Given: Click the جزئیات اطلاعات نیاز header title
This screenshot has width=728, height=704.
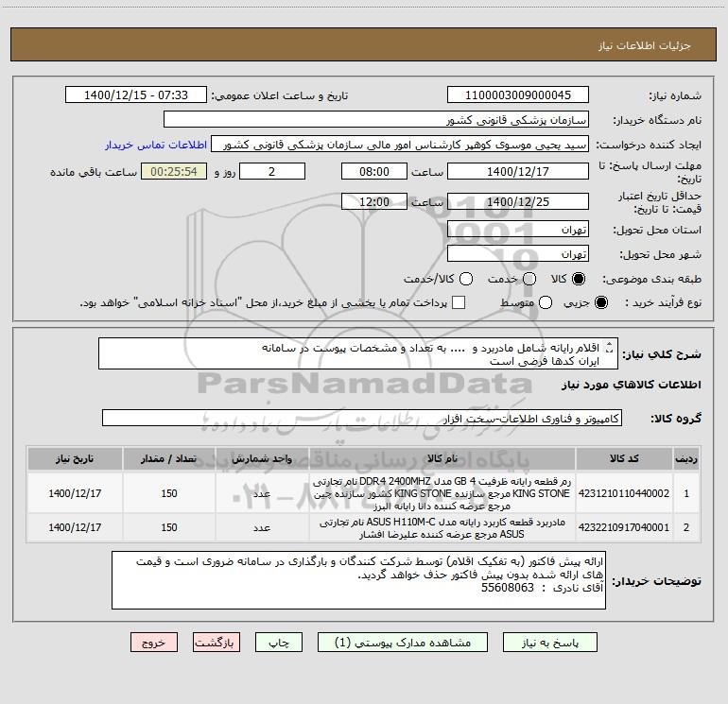Looking at the screenshot, I should [x=644, y=45].
